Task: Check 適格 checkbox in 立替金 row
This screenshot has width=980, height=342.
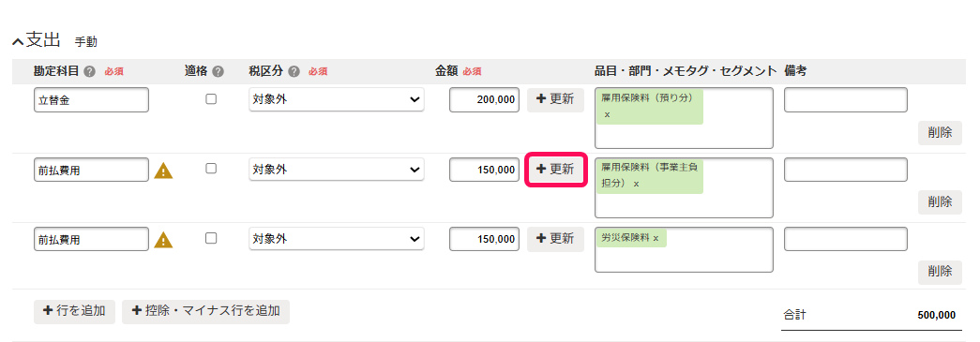Action: coord(211,98)
